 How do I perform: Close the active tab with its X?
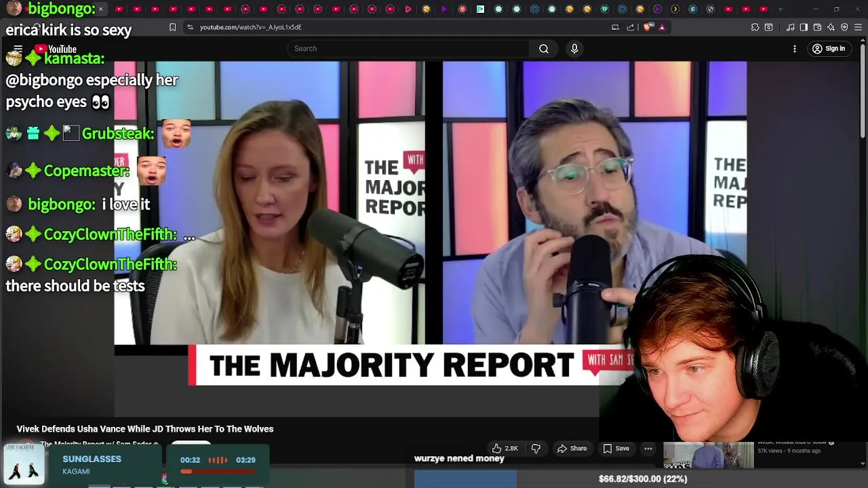tap(100, 9)
